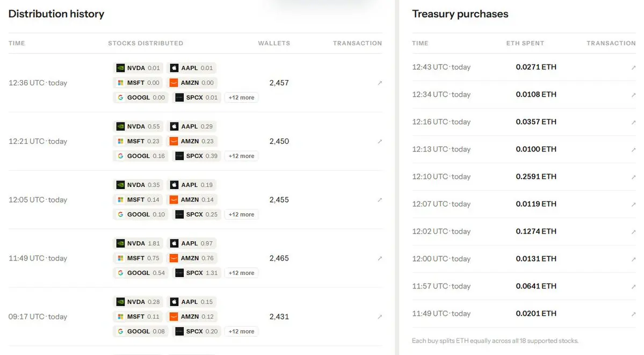Select SPCX 0.25 chip in 12:05 row

tap(197, 214)
